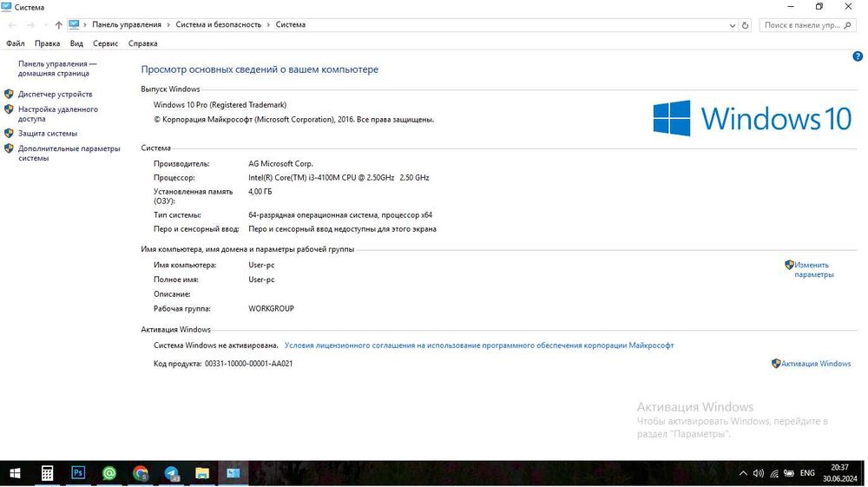Click the forward navigation arrow

click(31, 25)
